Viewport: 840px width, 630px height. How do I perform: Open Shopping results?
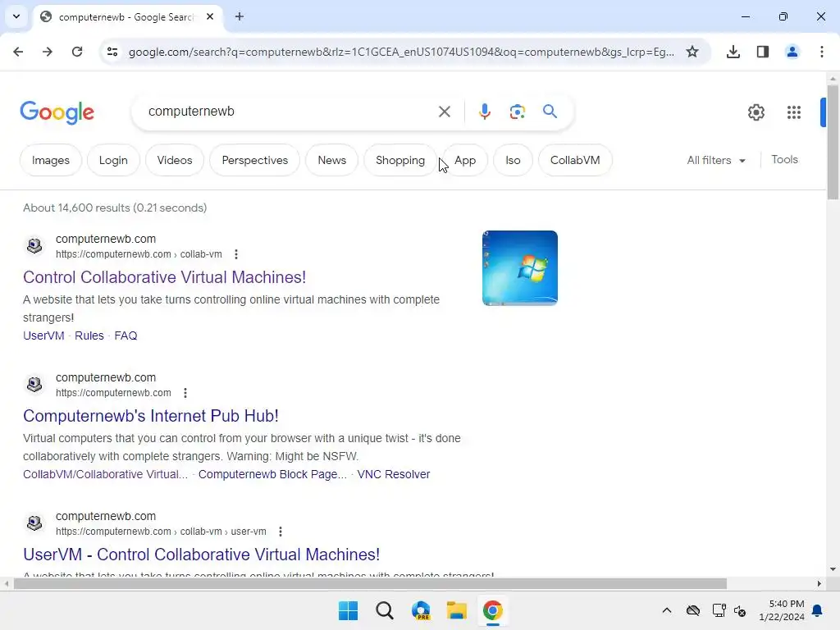coord(400,160)
